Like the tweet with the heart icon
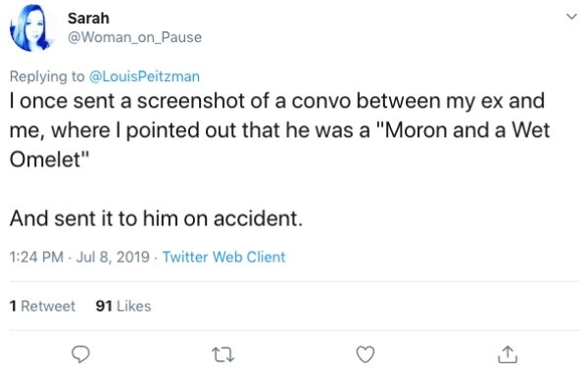The width and height of the screenshot is (588, 375). point(366,354)
